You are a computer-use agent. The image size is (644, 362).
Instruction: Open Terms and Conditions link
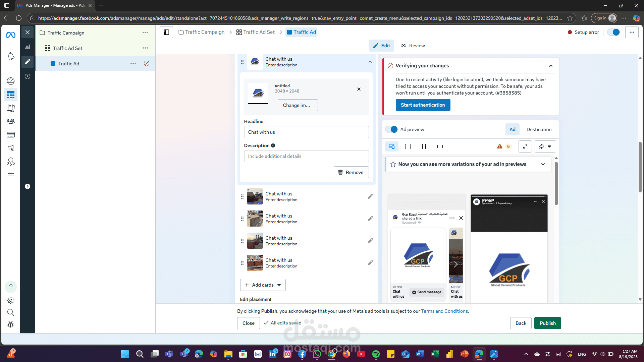click(x=444, y=311)
